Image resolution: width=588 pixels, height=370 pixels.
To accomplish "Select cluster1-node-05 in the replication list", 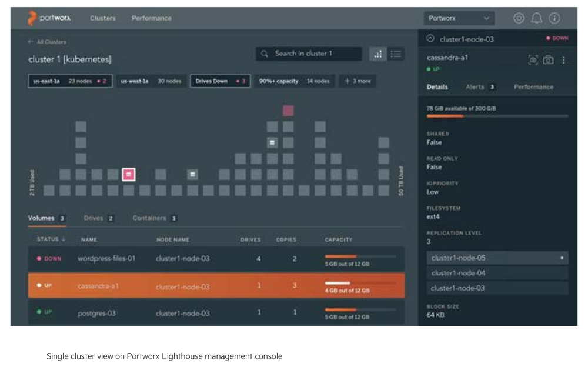I will pos(497,258).
